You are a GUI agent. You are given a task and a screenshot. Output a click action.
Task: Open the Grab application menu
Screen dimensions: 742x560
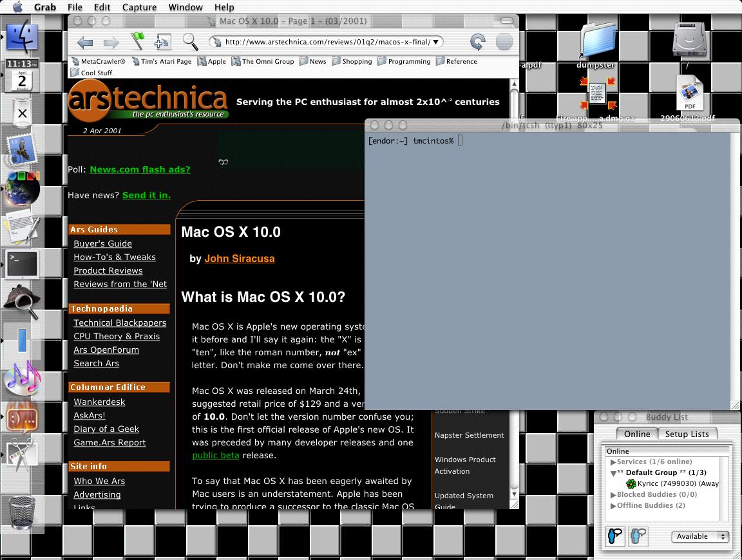click(x=45, y=7)
